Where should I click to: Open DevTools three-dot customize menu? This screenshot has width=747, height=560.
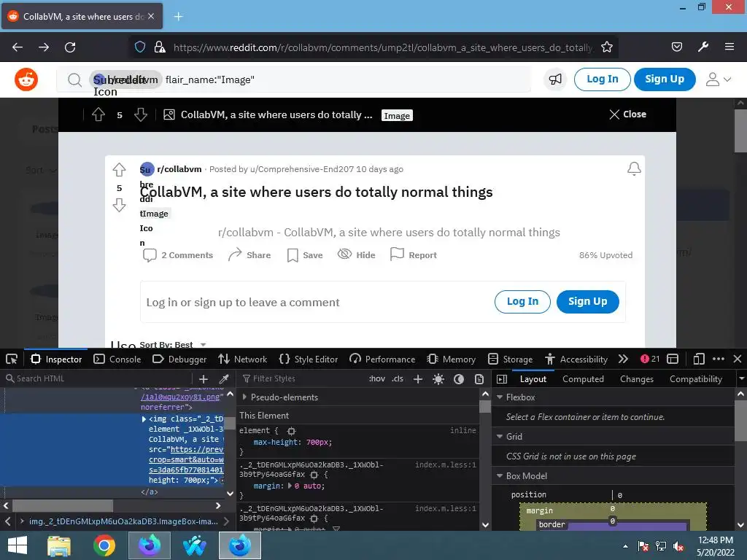(x=719, y=359)
